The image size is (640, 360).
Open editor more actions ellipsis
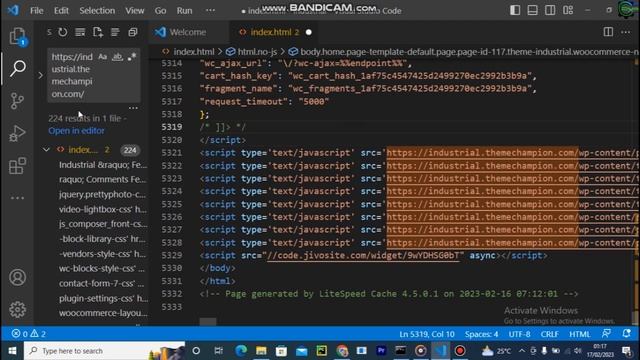coord(626,32)
